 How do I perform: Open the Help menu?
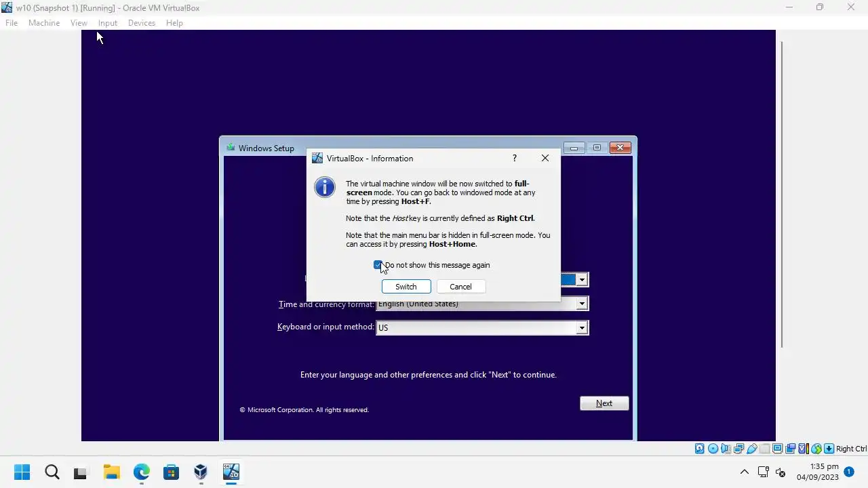(174, 23)
